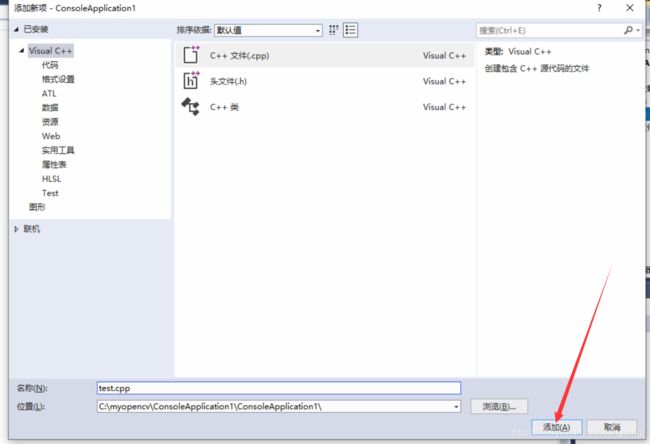This screenshot has width=650, height=444.
Task: Focus the 搜索(Ctrl+E) search box
Action: pyautogui.click(x=550, y=30)
